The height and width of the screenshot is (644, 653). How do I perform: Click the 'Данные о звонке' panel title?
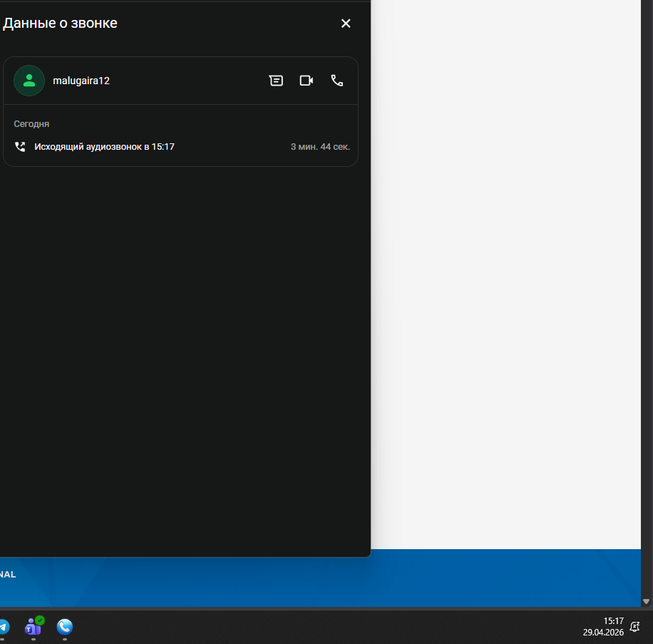[x=60, y=24]
